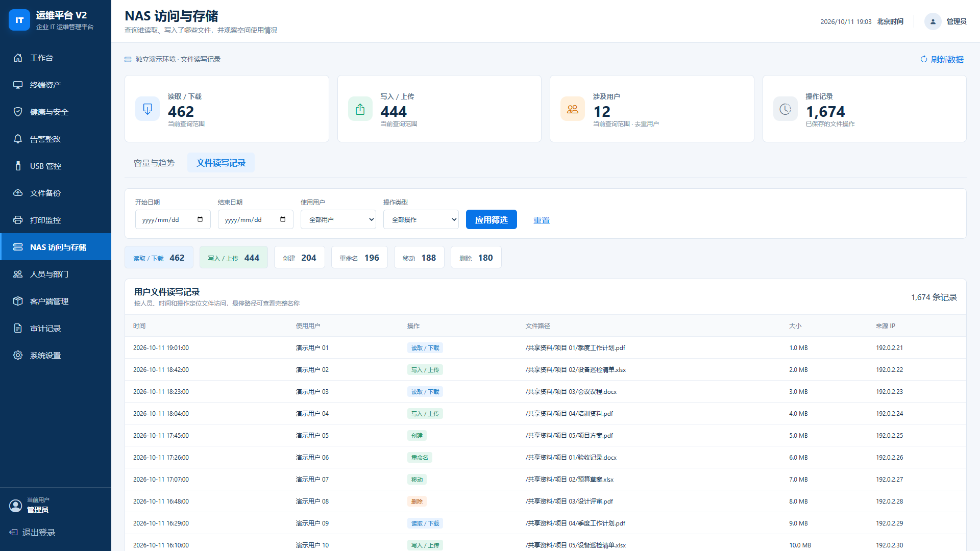Image resolution: width=980 pixels, height=551 pixels.
Task: Click file path 季度工作计划.pdf of 演示用户 01
Action: (x=575, y=348)
